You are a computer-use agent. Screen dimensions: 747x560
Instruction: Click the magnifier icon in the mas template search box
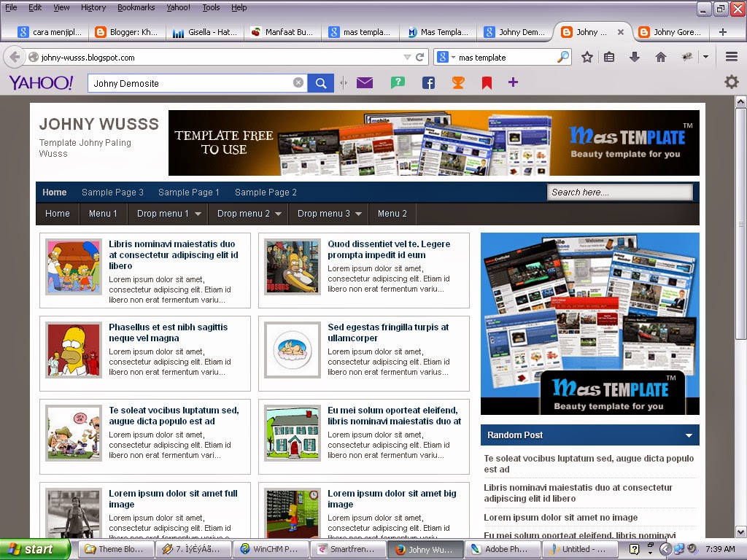[x=562, y=57]
